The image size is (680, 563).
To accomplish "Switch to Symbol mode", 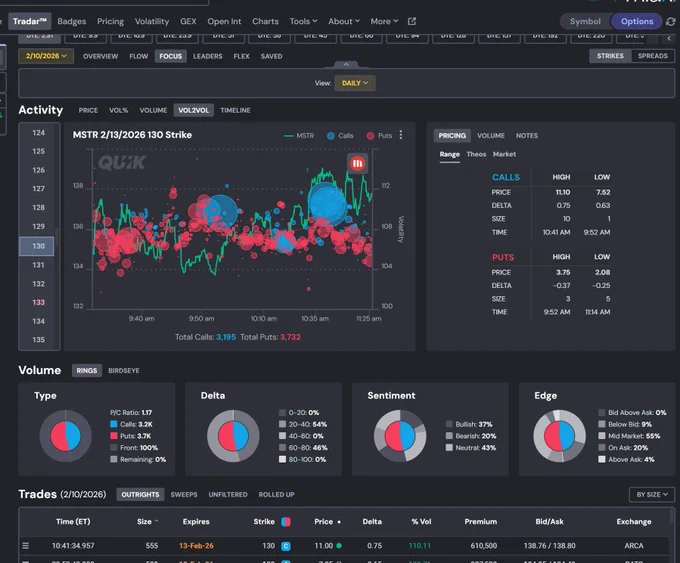I will (585, 21).
